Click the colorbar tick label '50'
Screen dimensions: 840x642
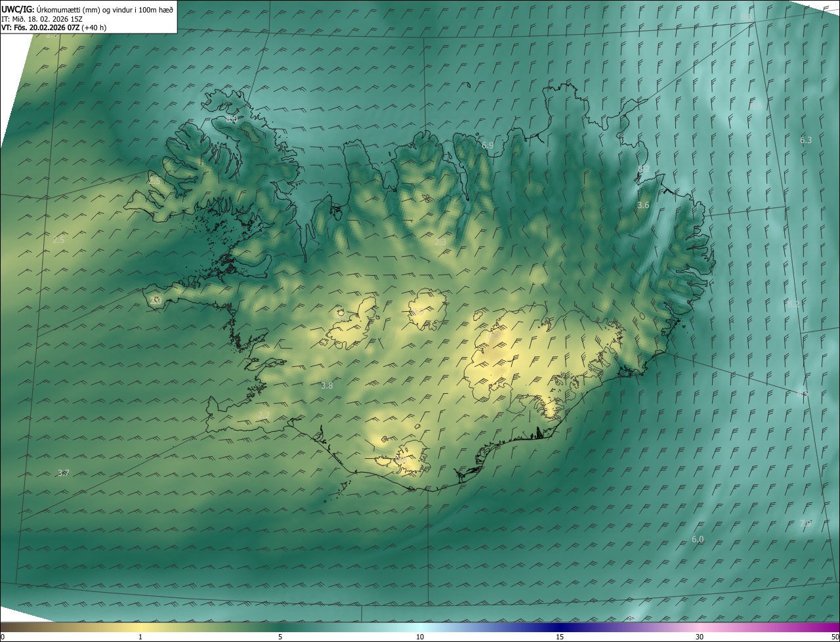coord(835,637)
